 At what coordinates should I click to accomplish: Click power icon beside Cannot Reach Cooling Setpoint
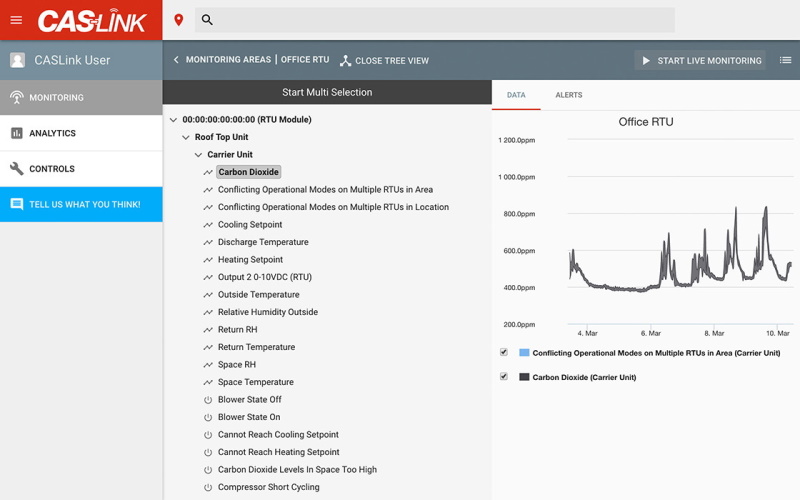pos(208,435)
